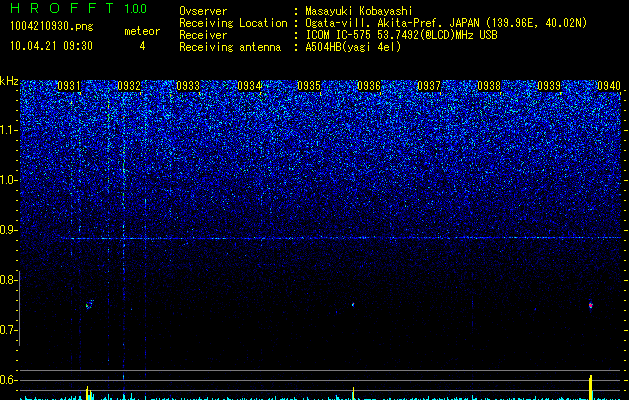
Task: Click the HROFFT 1.0.0 title text
Action: tap(78, 8)
